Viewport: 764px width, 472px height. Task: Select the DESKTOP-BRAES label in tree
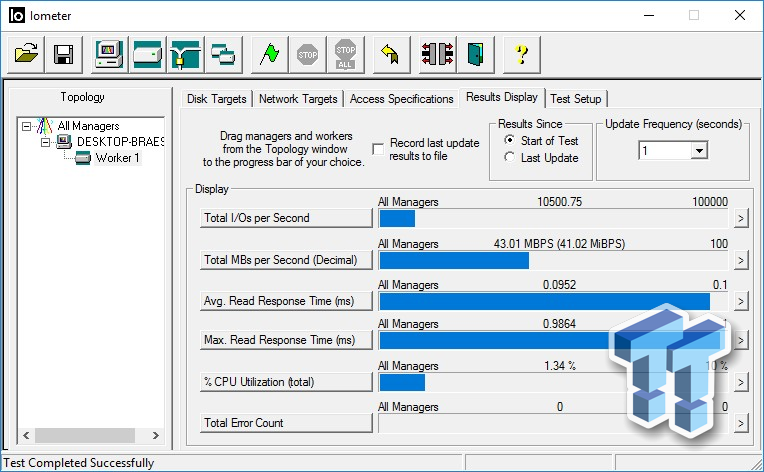(x=120, y=142)
